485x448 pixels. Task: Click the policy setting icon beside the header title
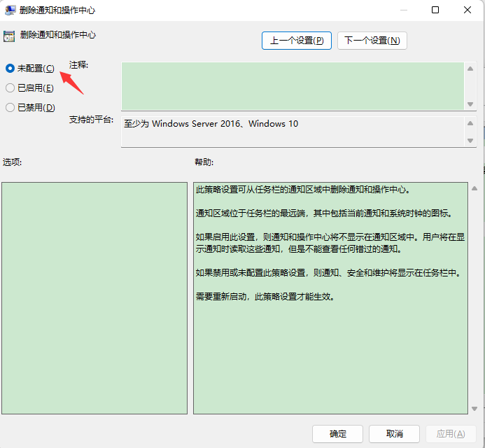pyautogui.click(x=9, y=35)
